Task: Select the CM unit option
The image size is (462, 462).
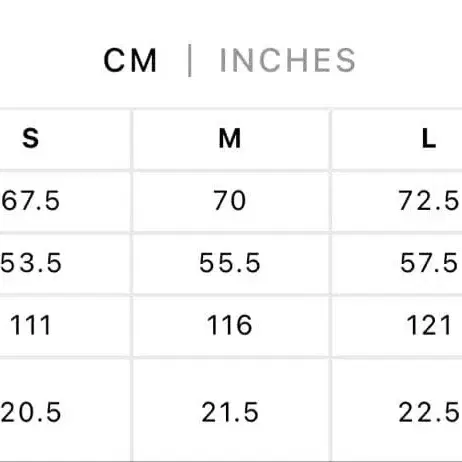Action: click(x=130, y=60)
